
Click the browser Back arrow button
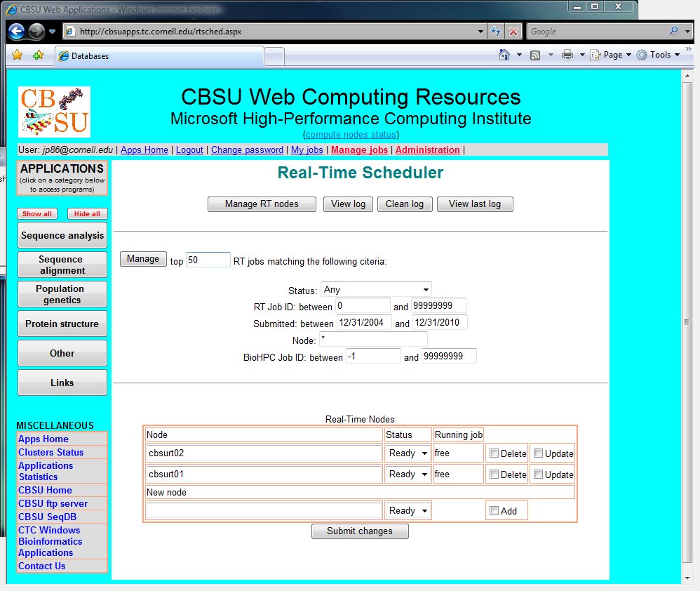point(17,32)
